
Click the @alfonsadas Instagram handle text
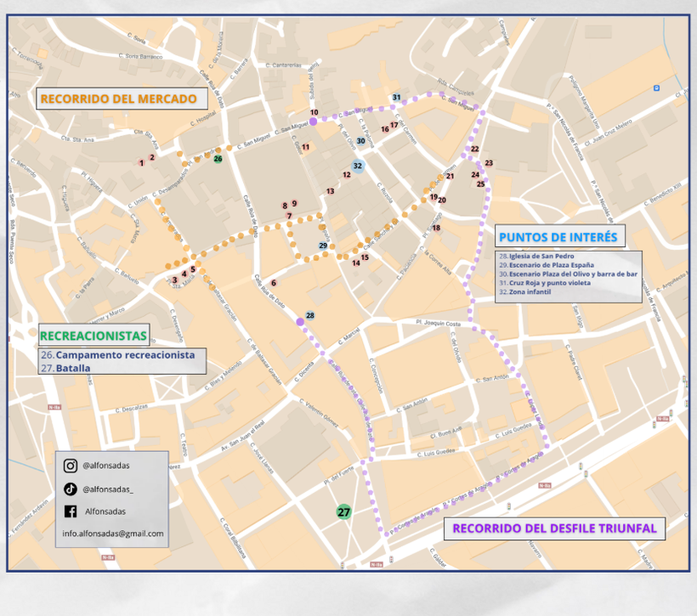click(x=106, y=466)
